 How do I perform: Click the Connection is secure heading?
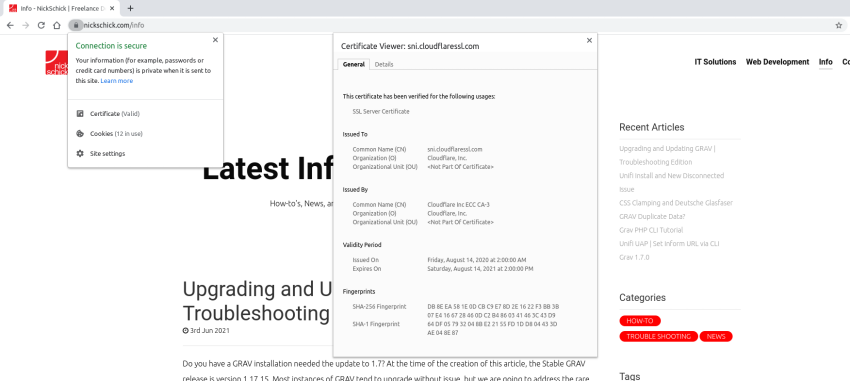click(x=111, y=46)
